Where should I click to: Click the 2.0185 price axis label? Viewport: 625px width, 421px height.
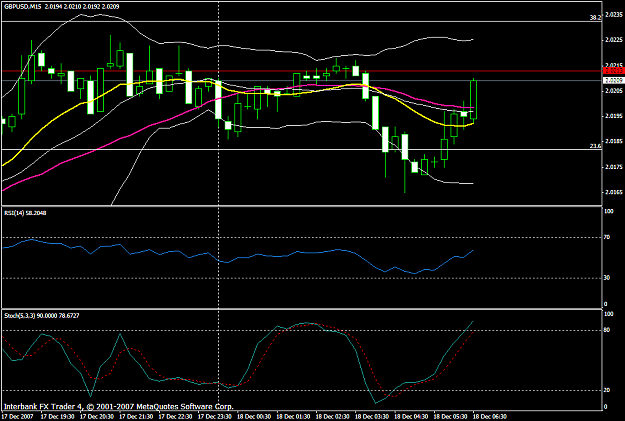click(614, 141)
